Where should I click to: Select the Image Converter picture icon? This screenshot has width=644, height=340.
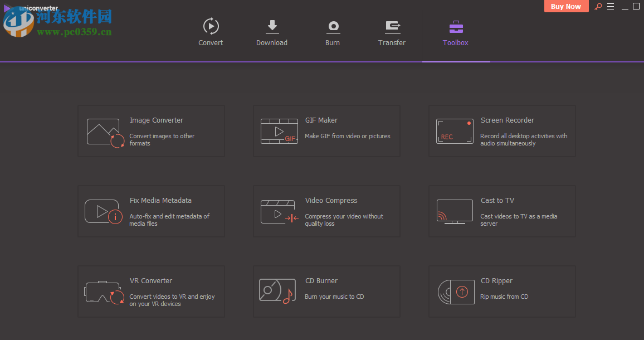[103, 131]
